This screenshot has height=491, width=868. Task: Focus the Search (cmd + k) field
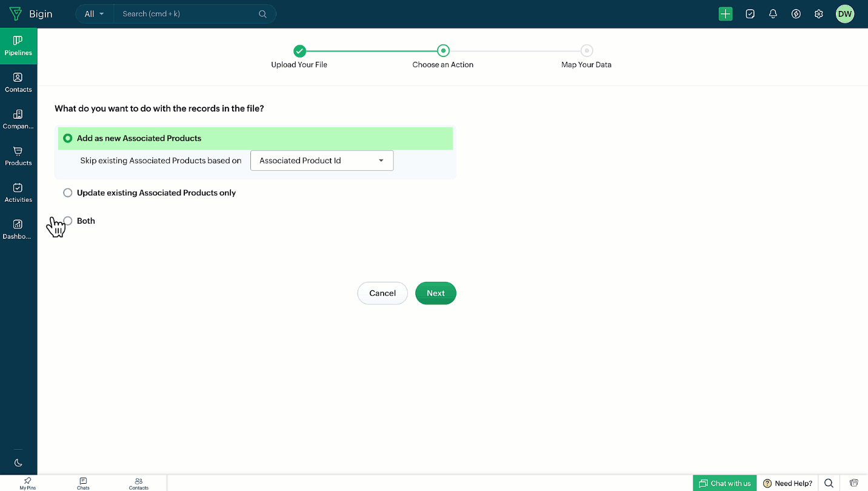point(188,14)
